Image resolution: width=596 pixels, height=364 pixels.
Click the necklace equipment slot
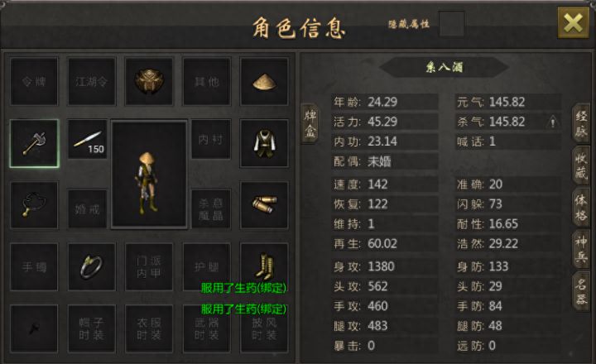click(x=34, y=205)
